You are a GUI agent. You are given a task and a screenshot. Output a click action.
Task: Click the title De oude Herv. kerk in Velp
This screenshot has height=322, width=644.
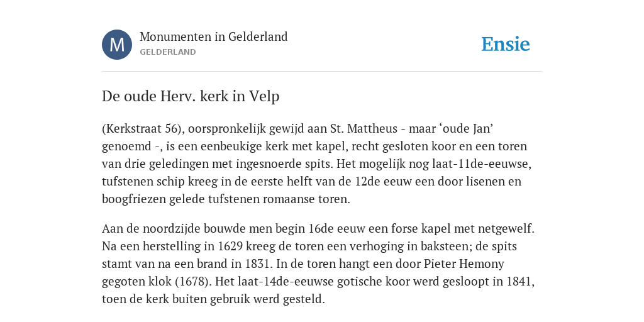191,96
